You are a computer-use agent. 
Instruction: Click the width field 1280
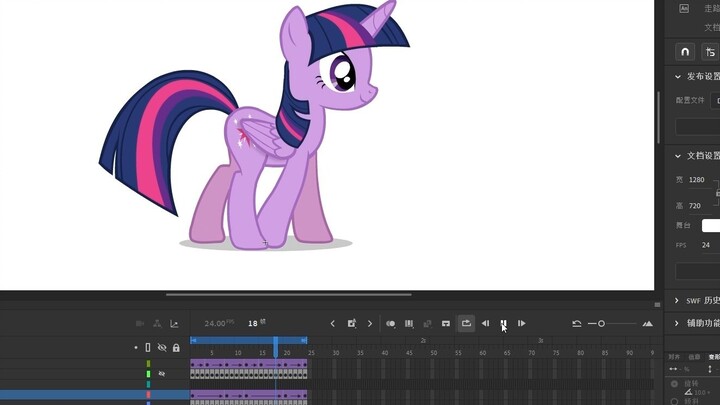[697, 180]
